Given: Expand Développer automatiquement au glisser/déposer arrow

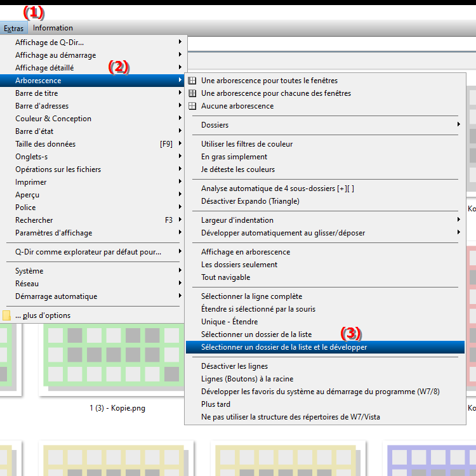Looking at the screenshot, I should point(459,232).
